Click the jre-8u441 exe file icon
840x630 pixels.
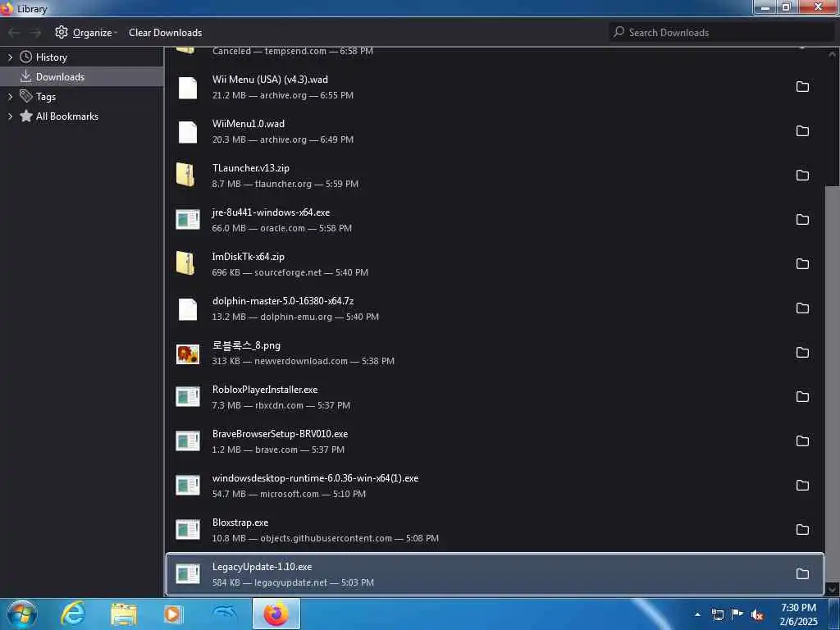pos(188,220)
